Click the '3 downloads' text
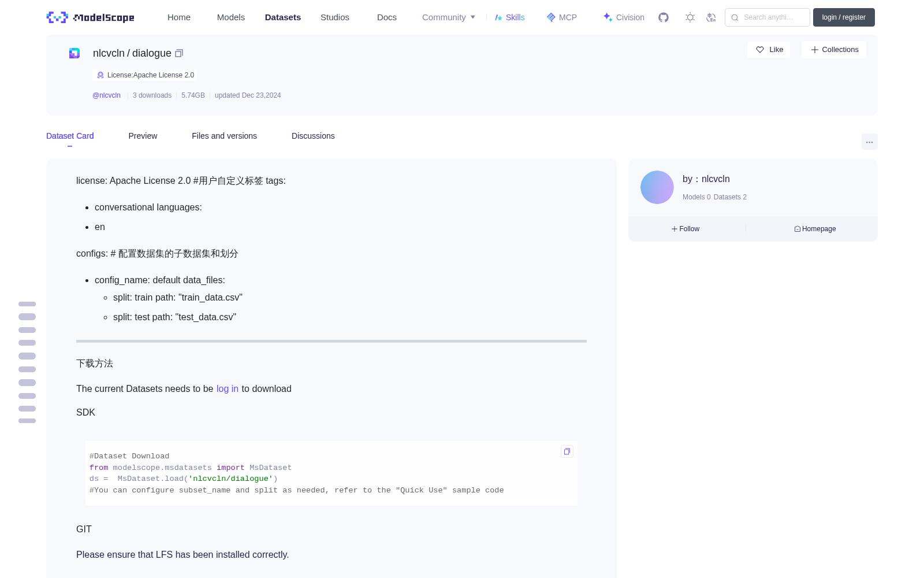This screenshot has height=578, width=924. click(x=152, y=95)
